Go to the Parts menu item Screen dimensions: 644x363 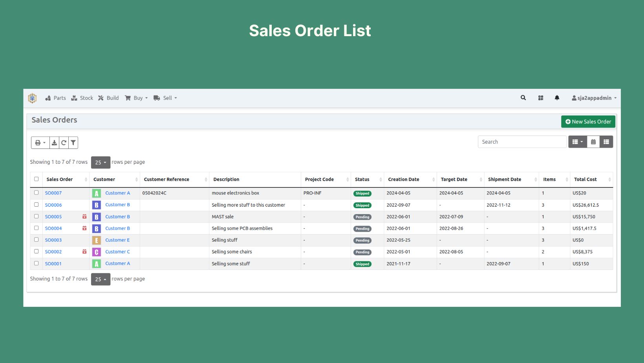(x=56, y=98)
